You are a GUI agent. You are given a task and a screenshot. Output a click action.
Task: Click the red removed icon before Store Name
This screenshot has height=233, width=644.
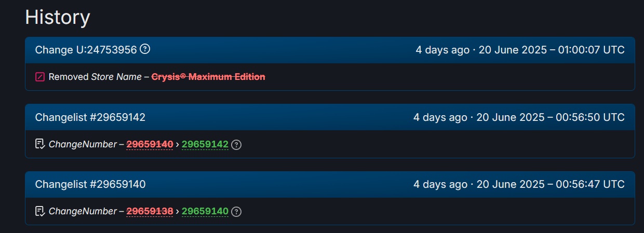pos(40,77)
